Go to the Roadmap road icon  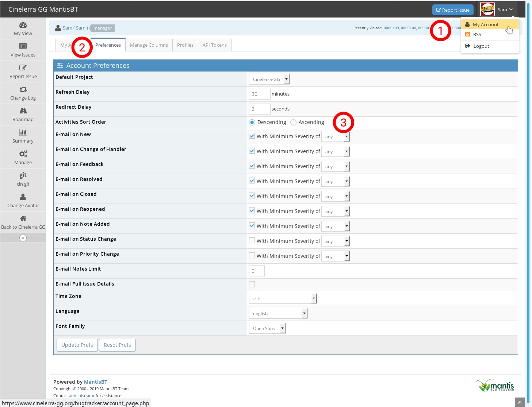coord(23,111)
